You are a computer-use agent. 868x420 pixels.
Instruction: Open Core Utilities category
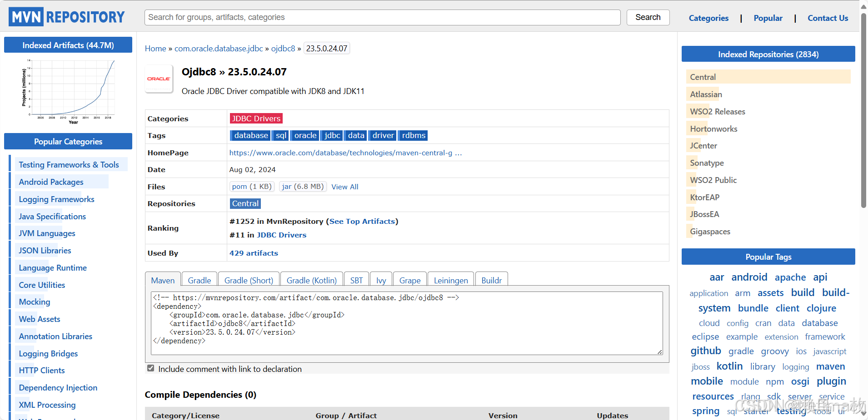[x=42, y=285]
